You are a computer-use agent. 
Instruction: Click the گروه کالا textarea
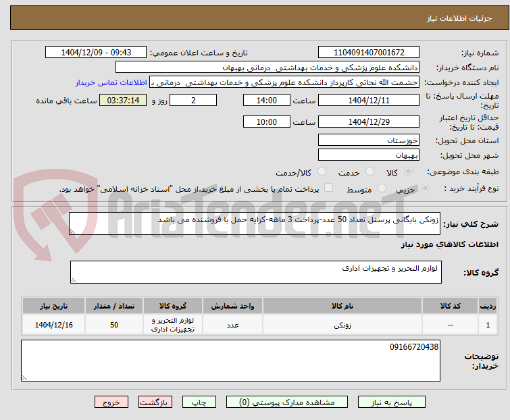pos(255,272)
